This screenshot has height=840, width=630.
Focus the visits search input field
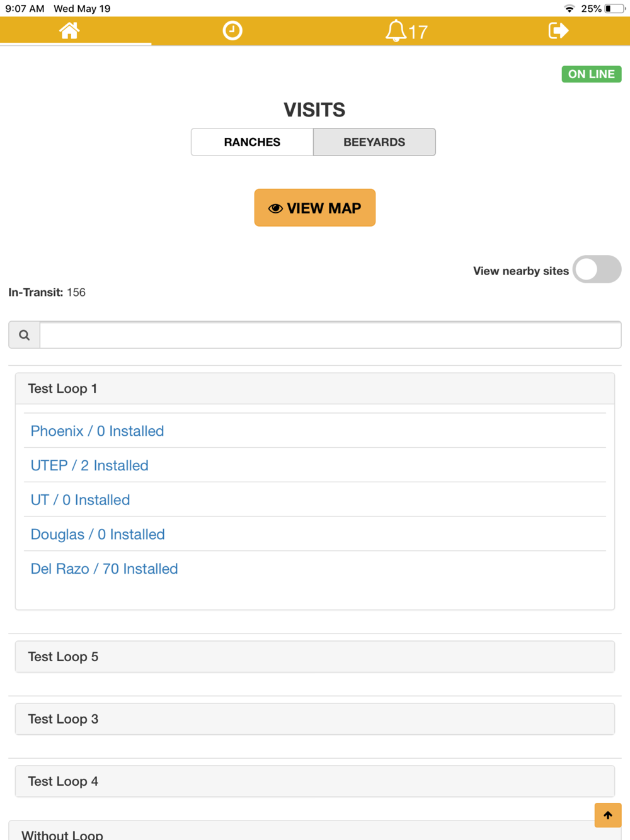click(x=331, y=335)
